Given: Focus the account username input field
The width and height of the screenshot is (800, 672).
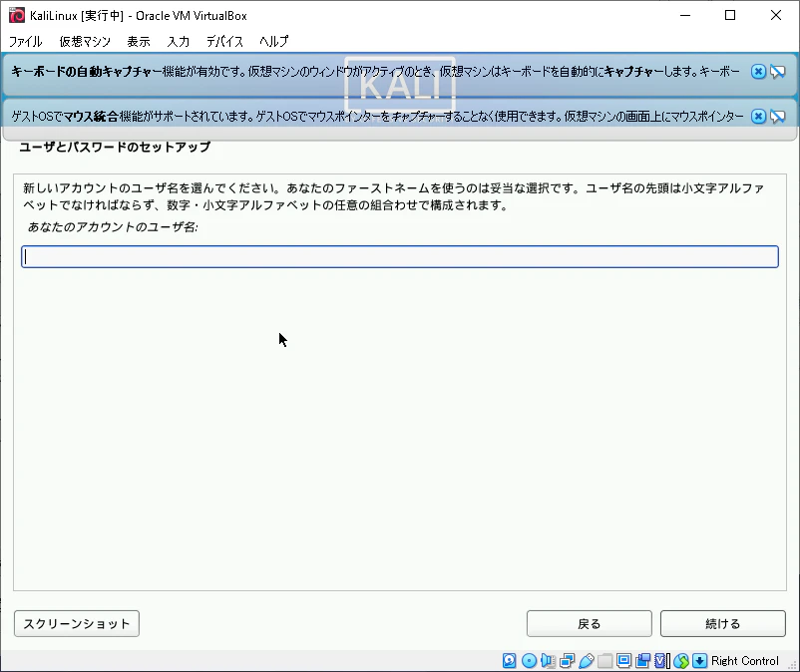Looking at the screenshot, I should pos(400,256).
